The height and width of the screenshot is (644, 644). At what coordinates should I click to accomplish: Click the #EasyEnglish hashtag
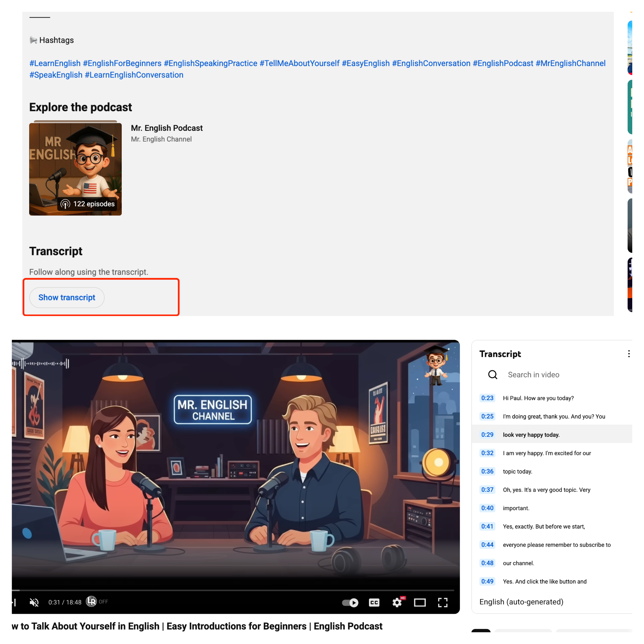coord(366,63)
